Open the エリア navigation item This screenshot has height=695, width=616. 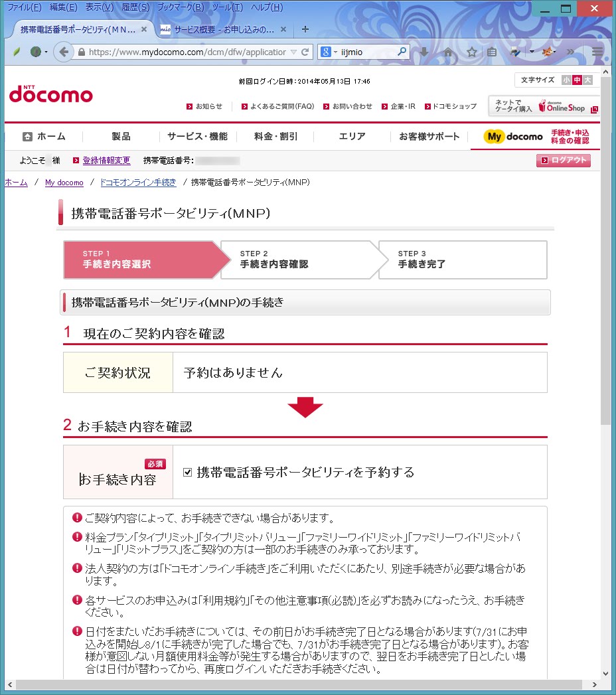[x=352, y=137]
